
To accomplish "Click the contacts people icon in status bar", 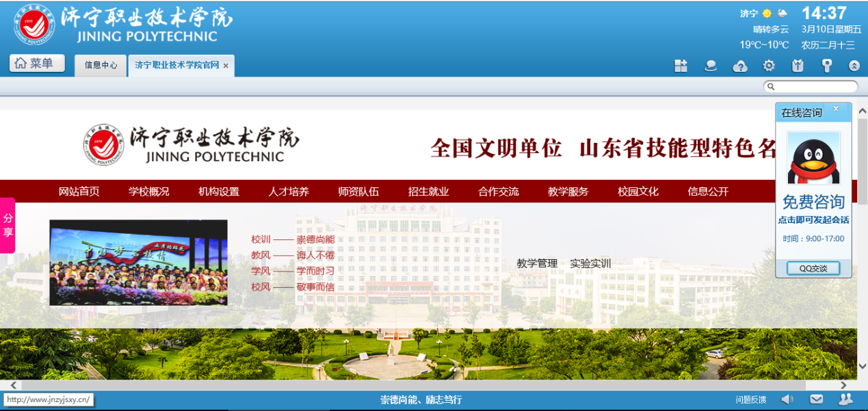I will click(845, 399).
